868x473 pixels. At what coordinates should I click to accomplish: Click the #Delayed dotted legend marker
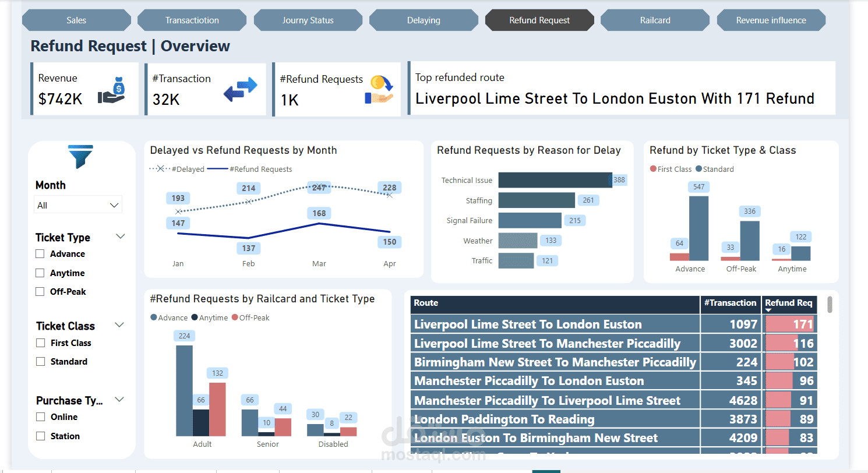tap(160, 169)
